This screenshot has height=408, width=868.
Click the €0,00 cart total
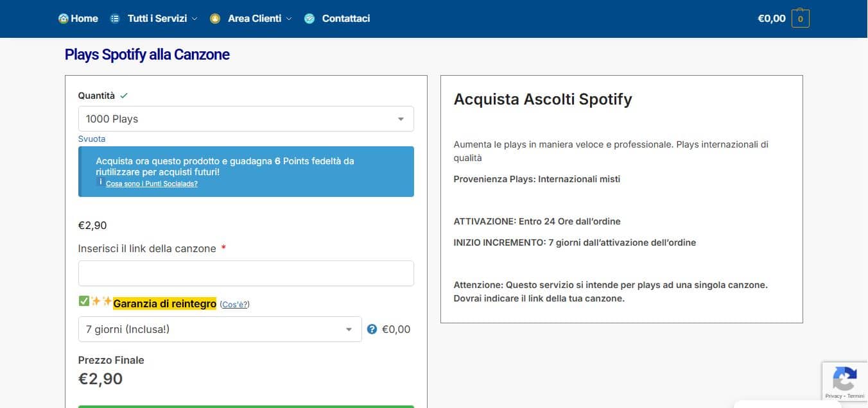[771, 19]
